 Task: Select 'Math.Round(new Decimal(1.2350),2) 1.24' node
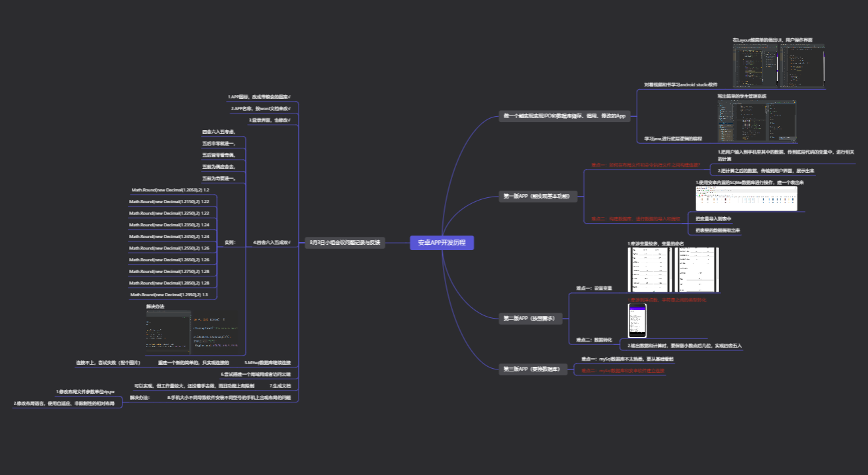(x=169, y=224)
